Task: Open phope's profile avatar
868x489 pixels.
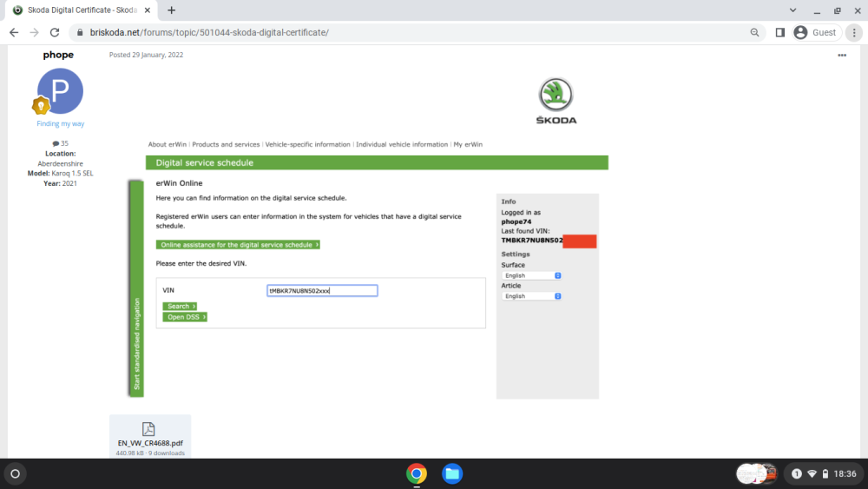Action: [61, 91]
